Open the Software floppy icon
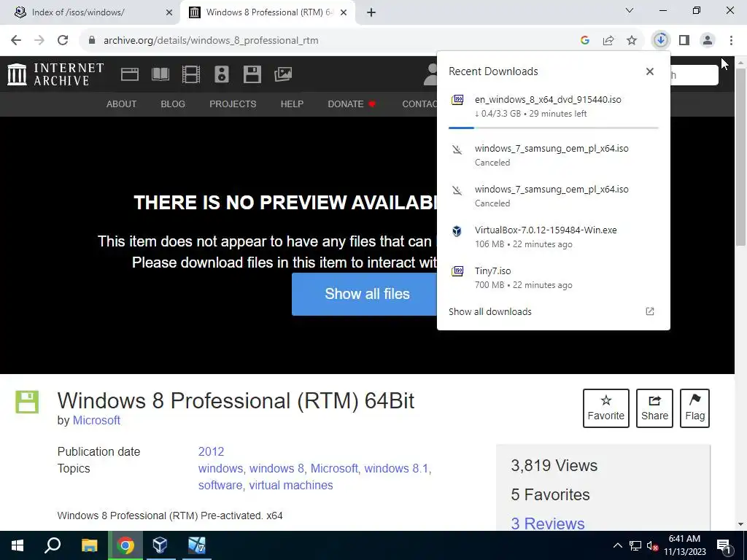 coord(252,74)
